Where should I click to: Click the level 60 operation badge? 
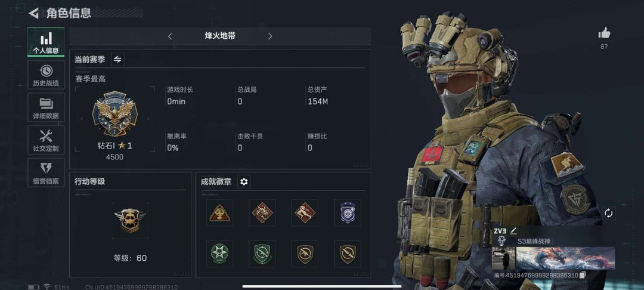point(130,220)
